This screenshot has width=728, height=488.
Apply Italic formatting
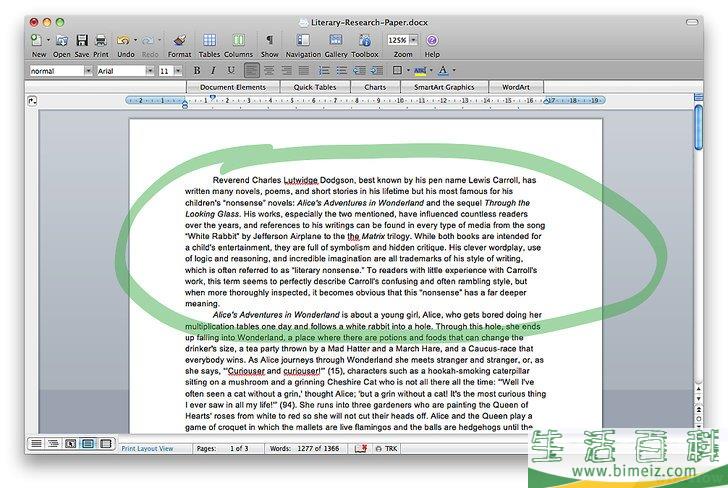[213, 71]
